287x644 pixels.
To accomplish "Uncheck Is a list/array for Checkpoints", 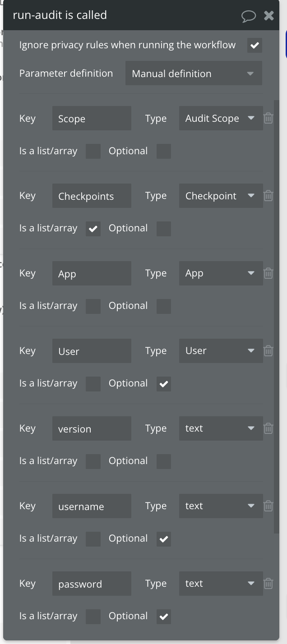I will (93, 229).
